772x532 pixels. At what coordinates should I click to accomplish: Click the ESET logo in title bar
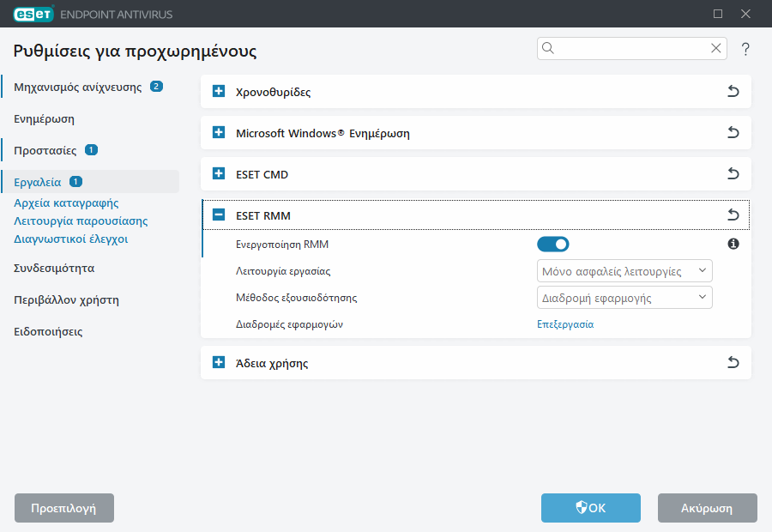[33, 14]
